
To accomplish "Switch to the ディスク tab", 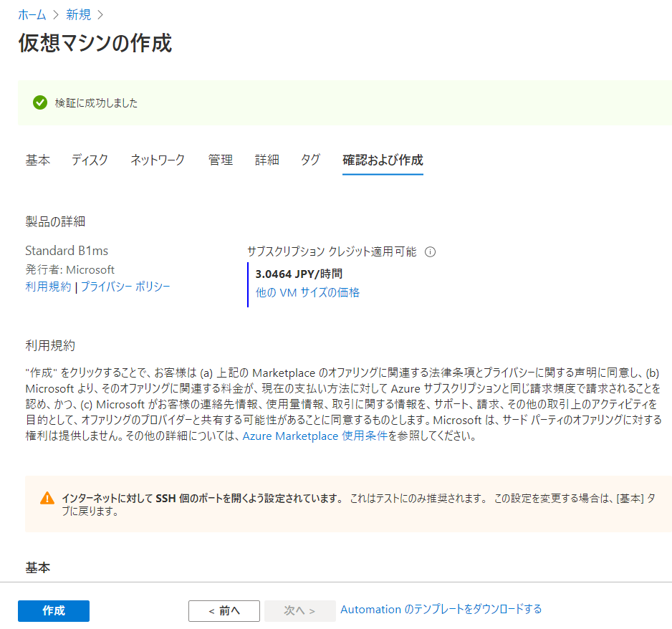I will point(90,160).
